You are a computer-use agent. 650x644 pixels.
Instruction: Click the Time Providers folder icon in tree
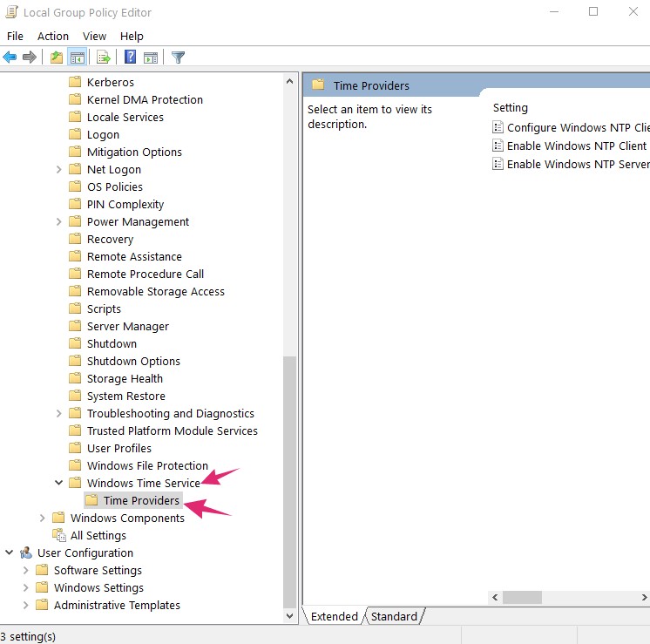pyautogui.click(x=91, y=500)
